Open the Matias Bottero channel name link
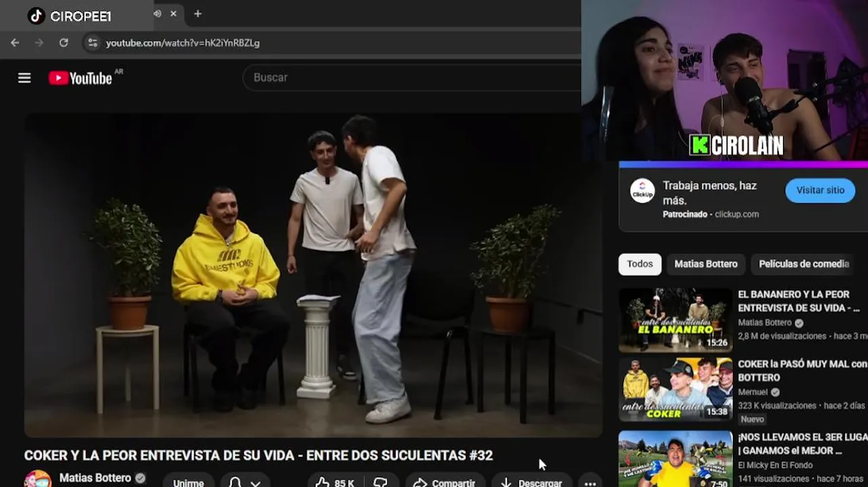This screenshot has height=487, width=868. (x=95, y=478)
